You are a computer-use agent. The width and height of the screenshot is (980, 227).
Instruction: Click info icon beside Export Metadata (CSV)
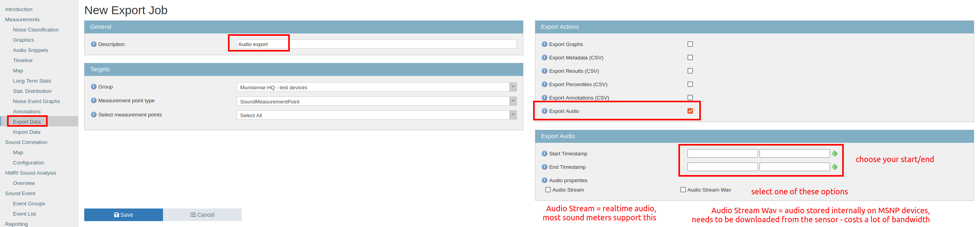(x=545, y=57)
